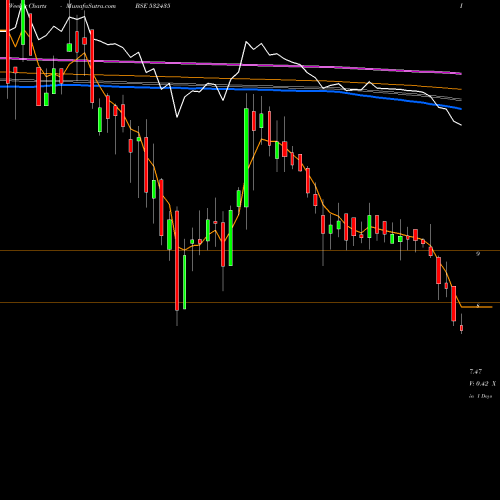Image resolution: width=500 pixels, height=500 pixels.
Task: Click the '7.47' price value
Action: [476, 371]
